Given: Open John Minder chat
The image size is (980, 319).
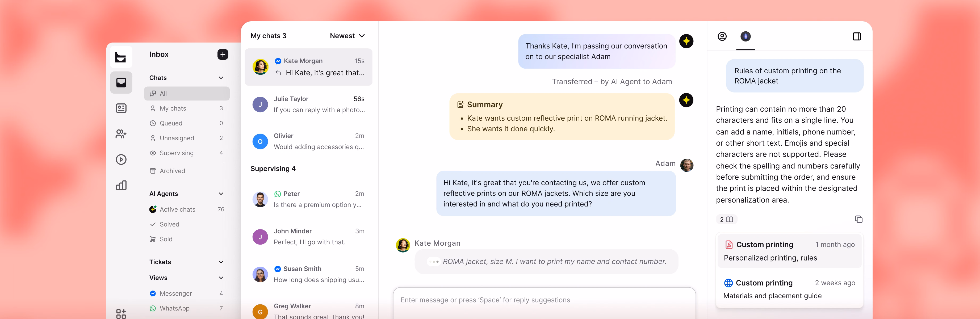Looking at the screenshot, I should click(x=308, y=237).
